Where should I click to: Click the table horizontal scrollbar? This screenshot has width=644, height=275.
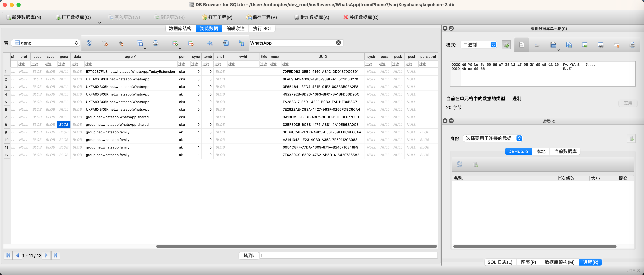click(x=296, y=246)
